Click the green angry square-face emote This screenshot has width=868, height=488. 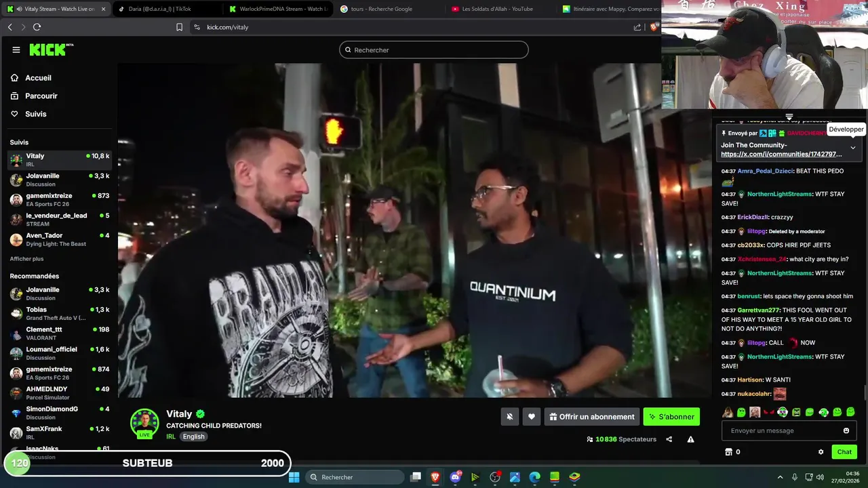tap(796, 412)
